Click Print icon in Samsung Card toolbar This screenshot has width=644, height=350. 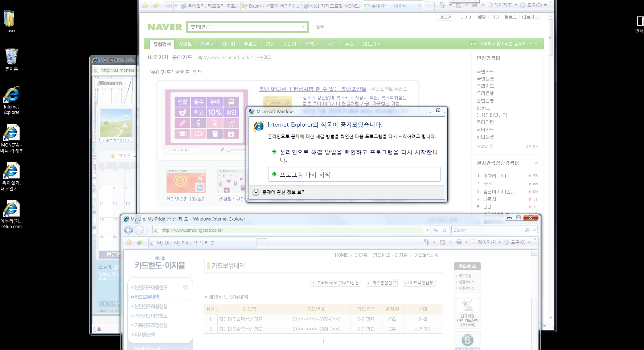(x=459, y=242)
